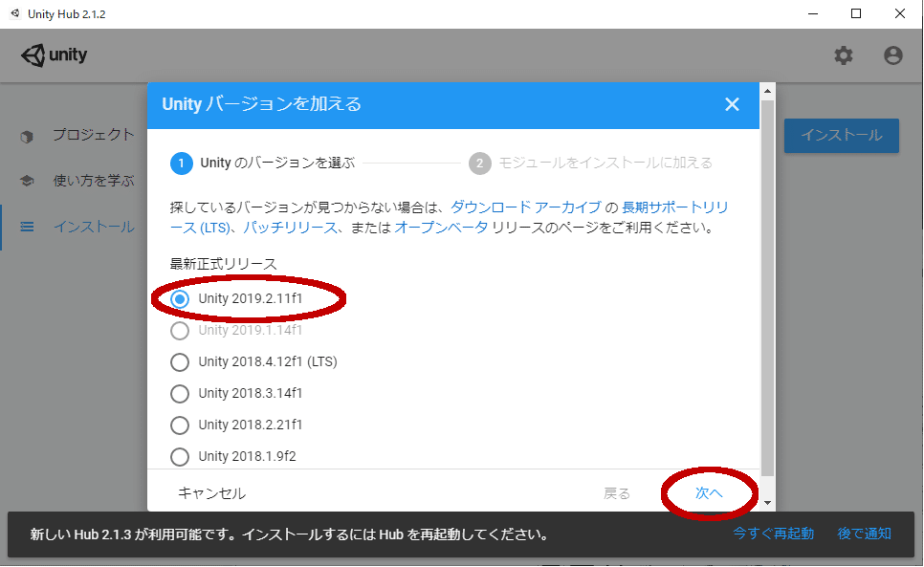The width and height of the screenshot is (924, 567).
Task: Close the Unity バージョンを加える dialog
Action: [x=732, y=104]
